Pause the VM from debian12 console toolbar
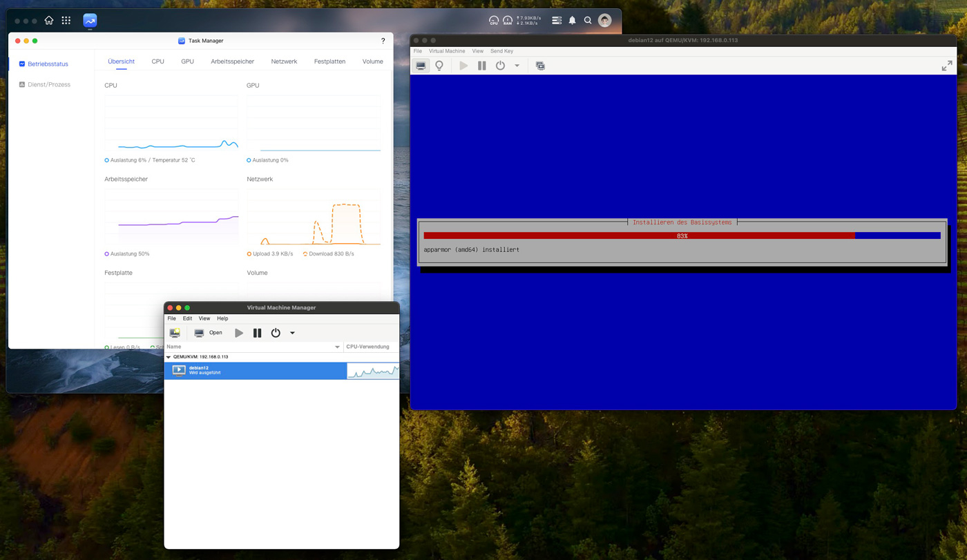The height and width of the screenshot is (560, 967). (x=481, y=66)
